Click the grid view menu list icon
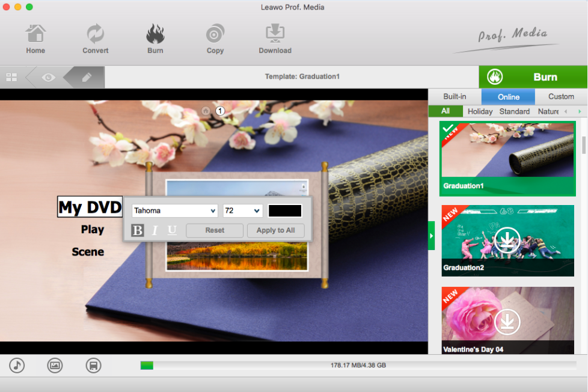This screenshot has height=392, width=588. pyautogui.click(x=11, y=78)
